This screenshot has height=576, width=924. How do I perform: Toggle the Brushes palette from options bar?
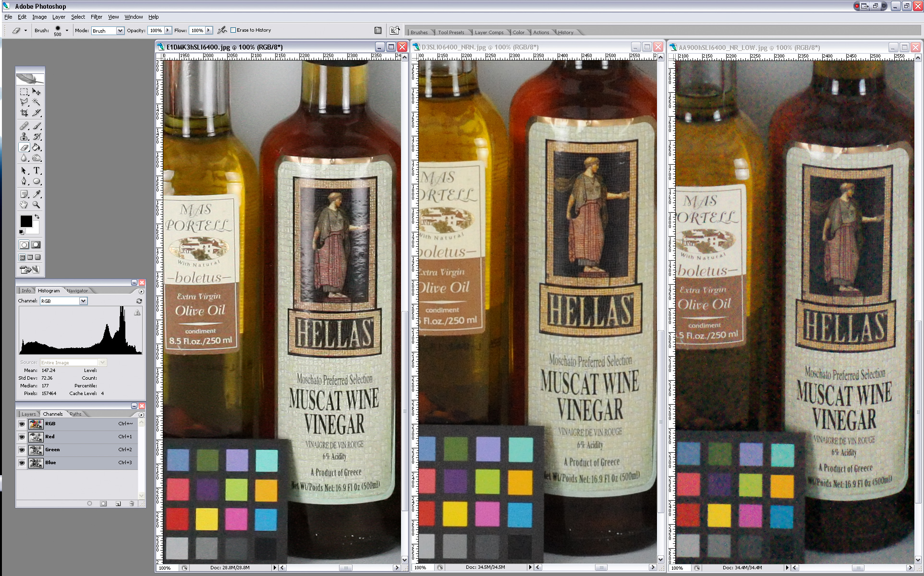378,30
